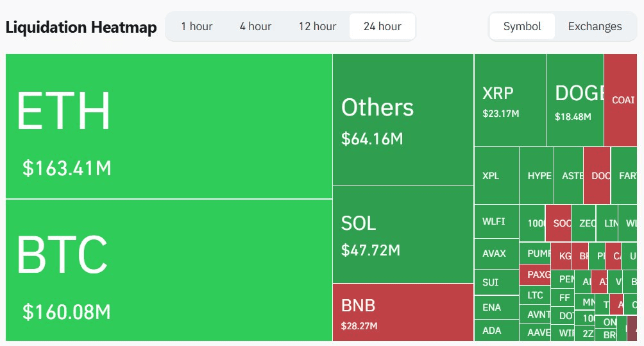Select the 24 hour timeframe tab
This screenshot has height=346, width=644.
click(x=382, y=26)
